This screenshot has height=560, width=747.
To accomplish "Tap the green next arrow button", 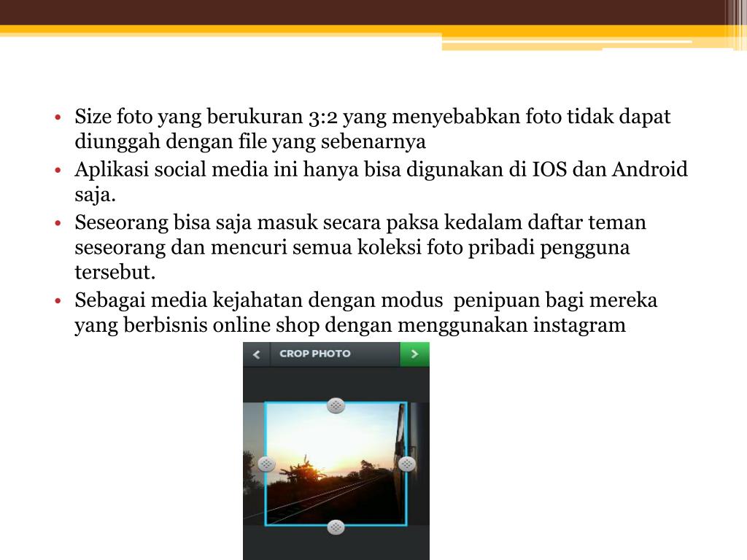I will (x=414, y=354).
